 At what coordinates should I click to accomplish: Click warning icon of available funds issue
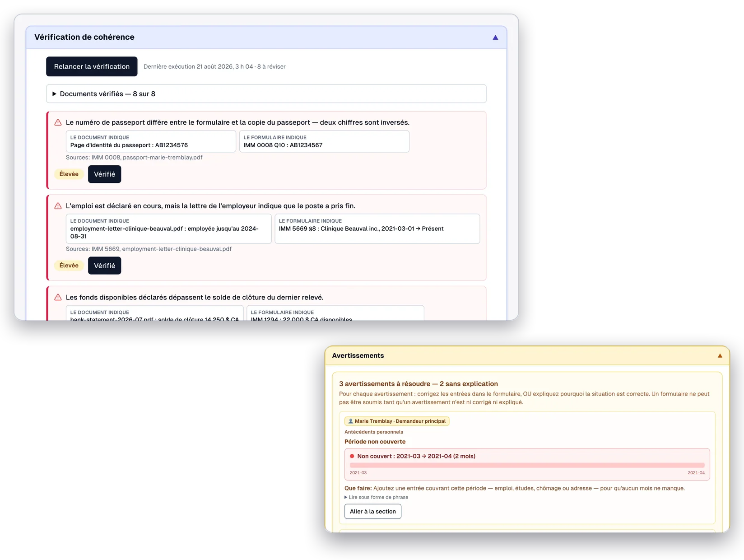point(58,297)
